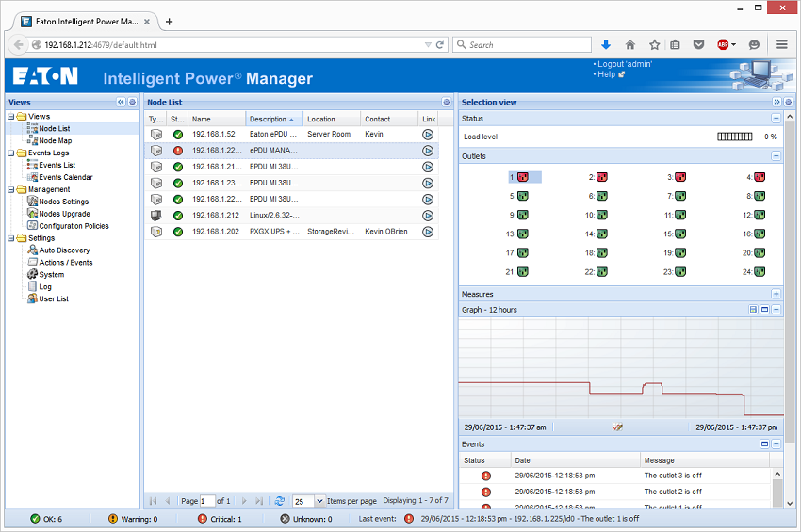Collapse the Events Logs tree folder

pyautogui.click(x=11, y=153)
